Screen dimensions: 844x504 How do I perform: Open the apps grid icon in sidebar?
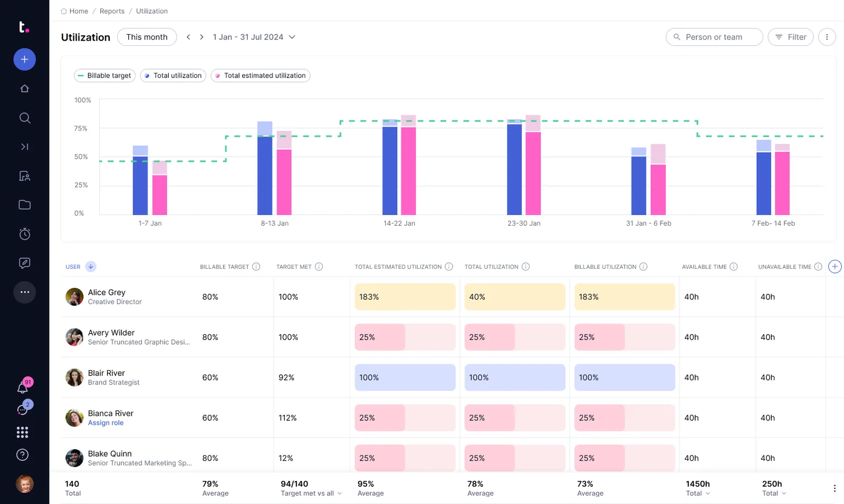coord(22,432)
